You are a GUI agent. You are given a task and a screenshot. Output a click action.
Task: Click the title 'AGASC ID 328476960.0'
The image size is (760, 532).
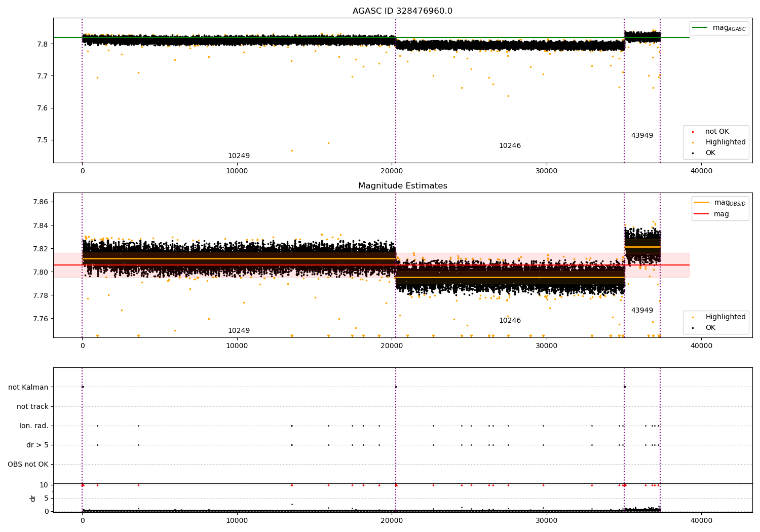(x=402, y=11)
